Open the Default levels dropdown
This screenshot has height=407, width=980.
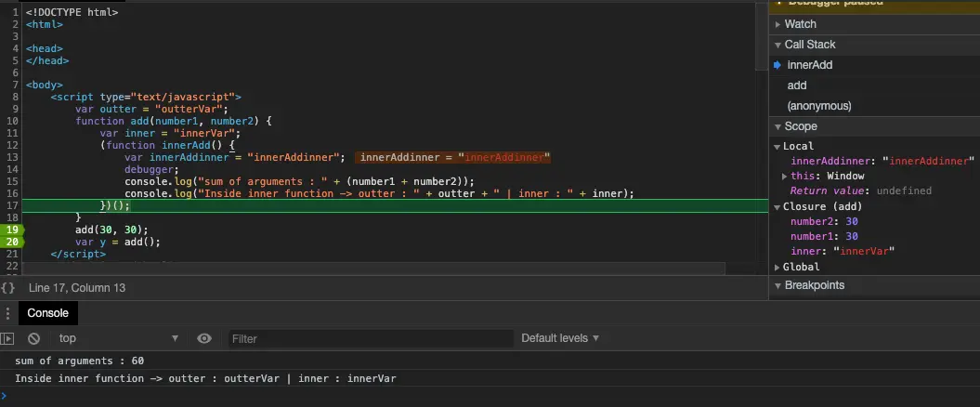pyautogui.click(x=560, y=338)
